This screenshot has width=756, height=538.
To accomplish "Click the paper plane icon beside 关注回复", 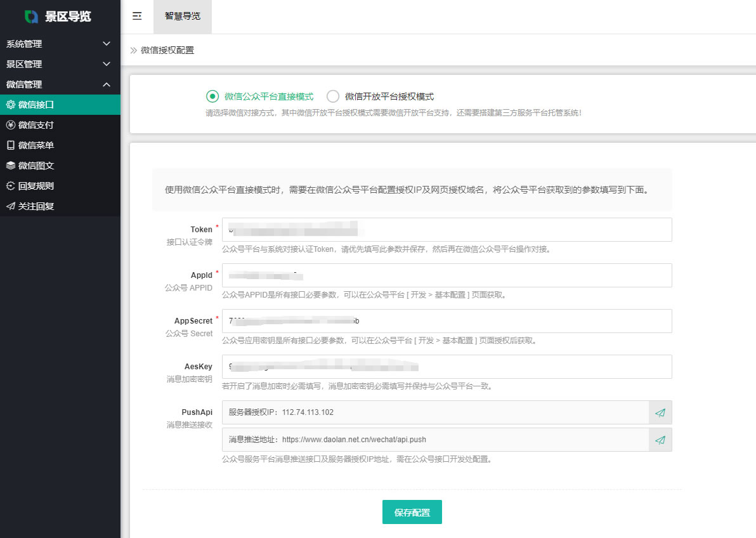I will pos(10,206).
